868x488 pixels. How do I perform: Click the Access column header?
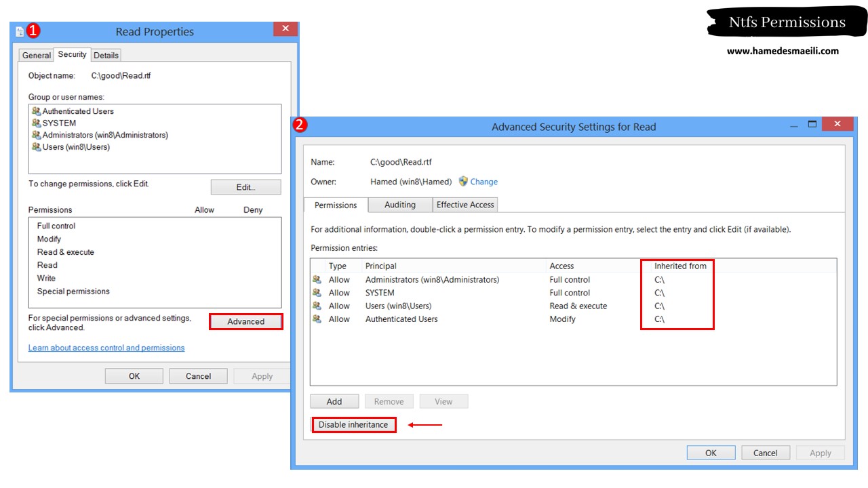(561, 266)
